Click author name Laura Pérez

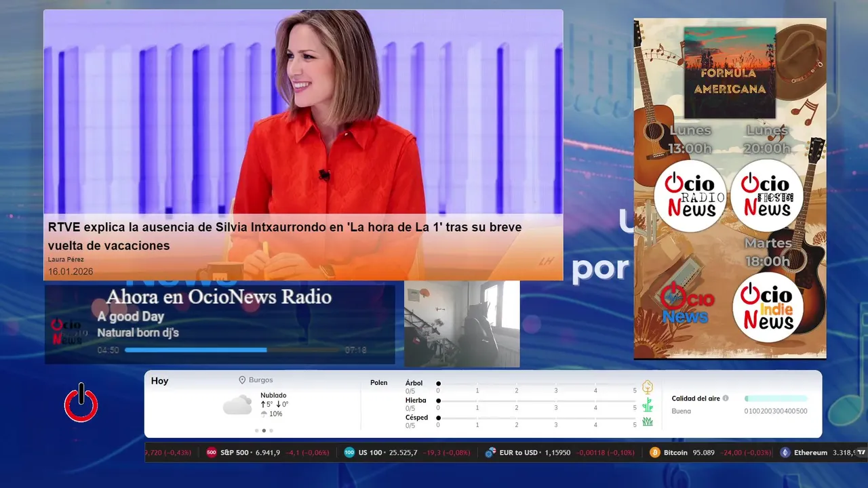pos(66,260)
